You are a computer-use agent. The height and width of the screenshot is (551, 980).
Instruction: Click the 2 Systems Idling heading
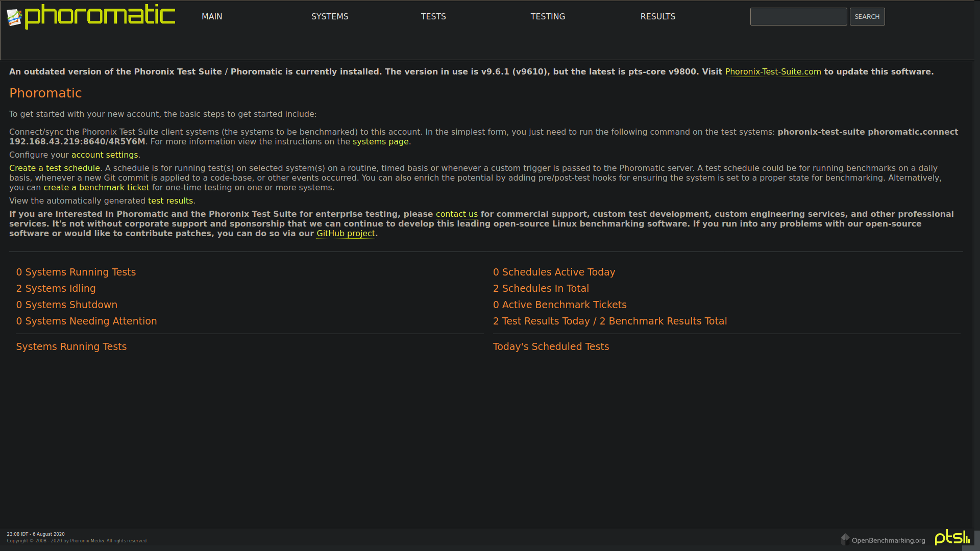point(56,289)
